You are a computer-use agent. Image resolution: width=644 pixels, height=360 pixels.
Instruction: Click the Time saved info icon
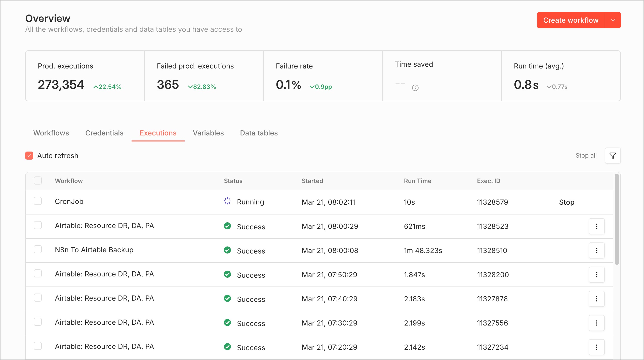tap(415, 88)
